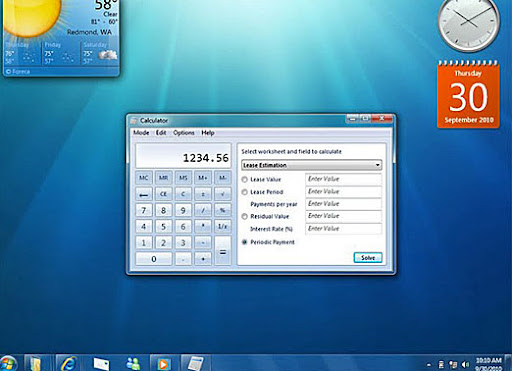
Task: Open the Options menu
Action: [x=184, y=133]
